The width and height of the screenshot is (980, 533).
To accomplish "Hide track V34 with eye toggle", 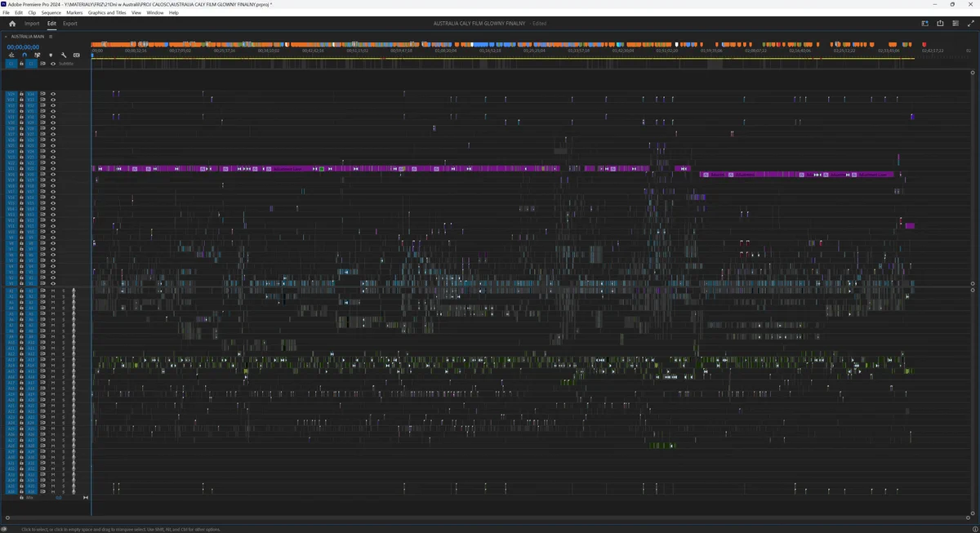I will click(53, 94).
